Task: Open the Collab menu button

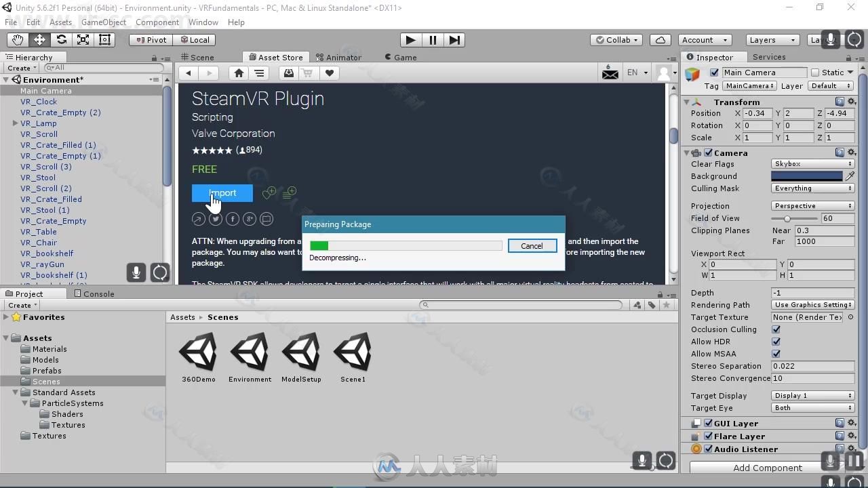Action: (x=616, y=40)
